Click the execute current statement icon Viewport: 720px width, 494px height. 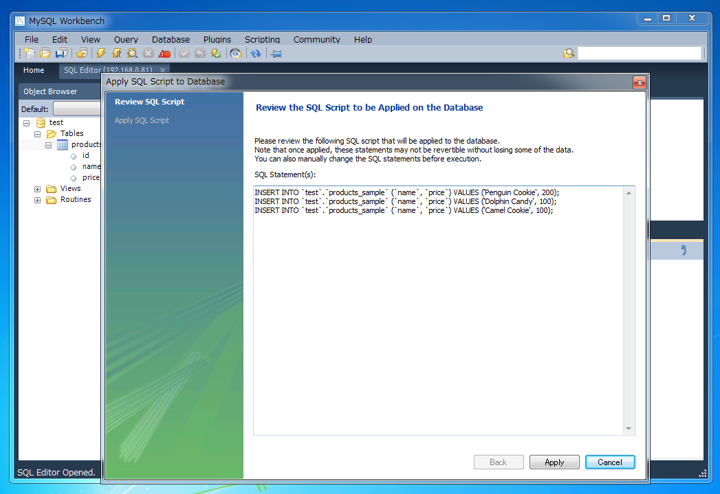(117, 53)
